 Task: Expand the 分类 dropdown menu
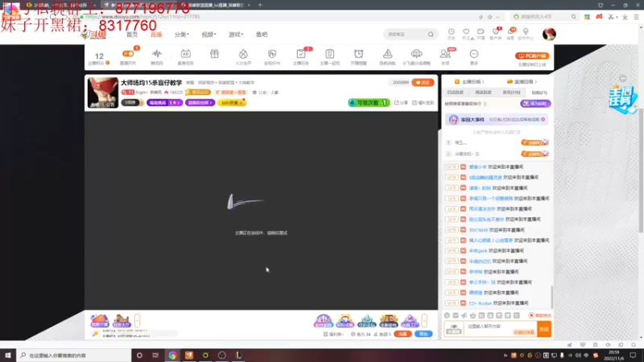pyautogui.click(x=182, y=35)
